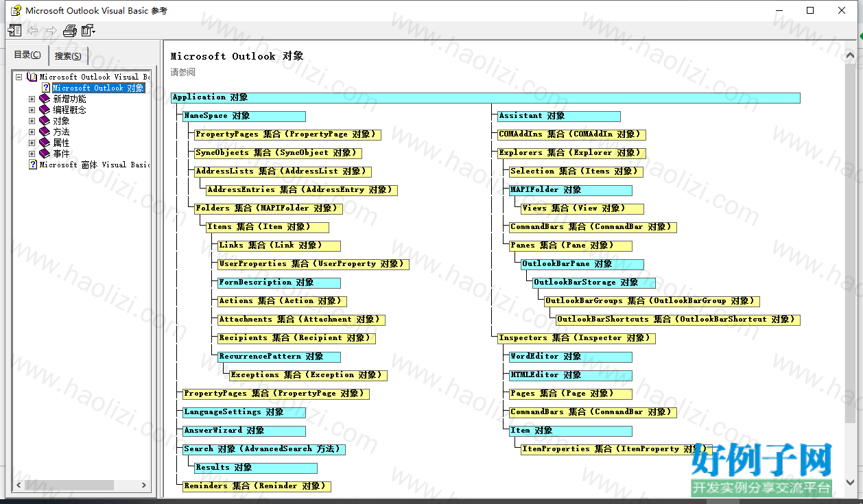Click the Results 对象 box
Viewport: 863px width, 504px height.
pyautogui.click(x=255, y=468)
